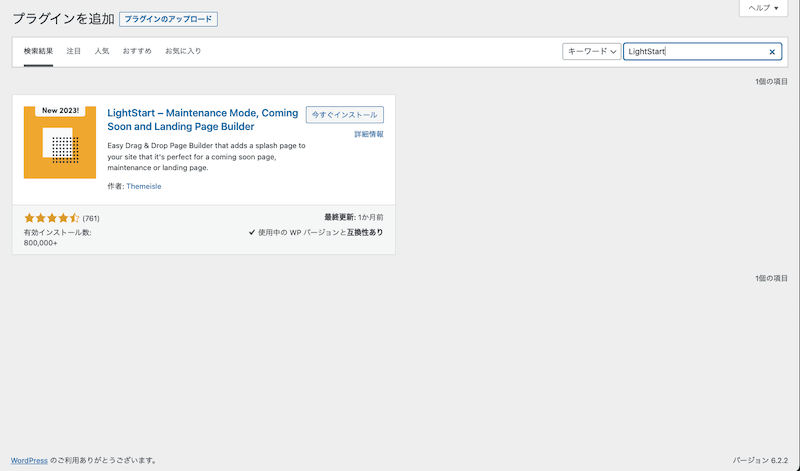This screenshot has width=800, height=471.
Task: Click the Themeisle author link
Action: coord(144,187)
